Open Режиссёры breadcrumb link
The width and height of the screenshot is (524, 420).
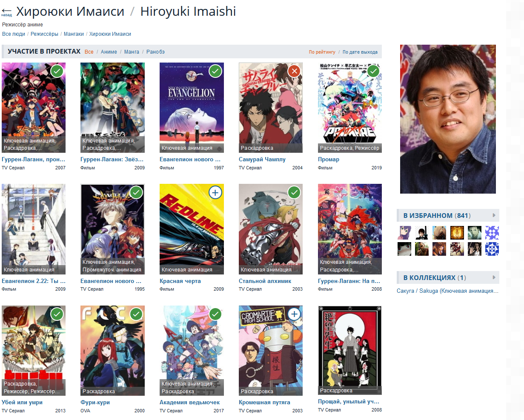(x=44, y=34)
